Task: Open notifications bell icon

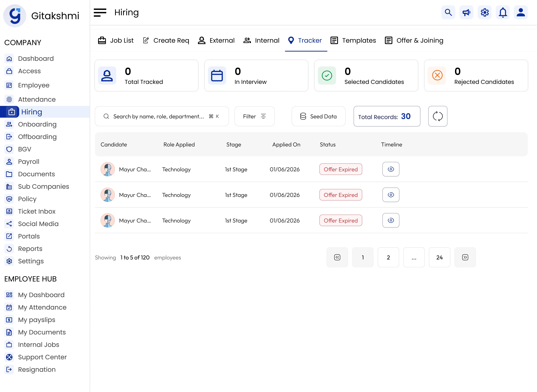Action: [x=503, y=12]
